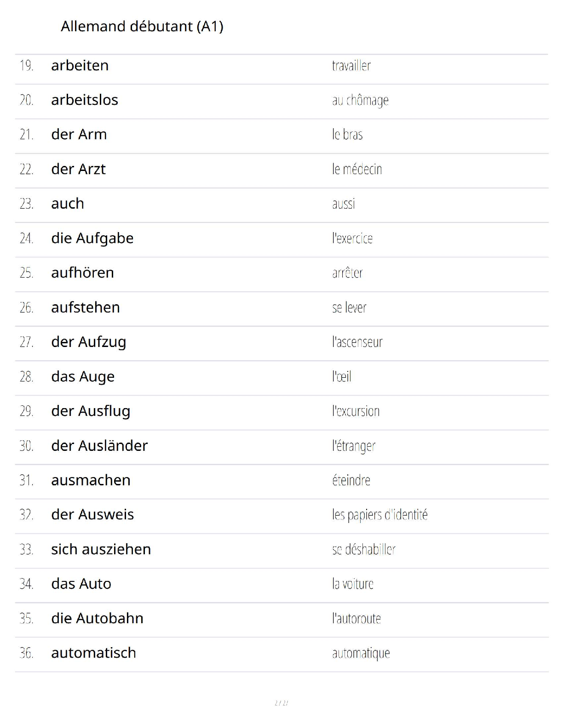
Task: Click the entry 'das Auge'
Action: click(x=83, y=377)
